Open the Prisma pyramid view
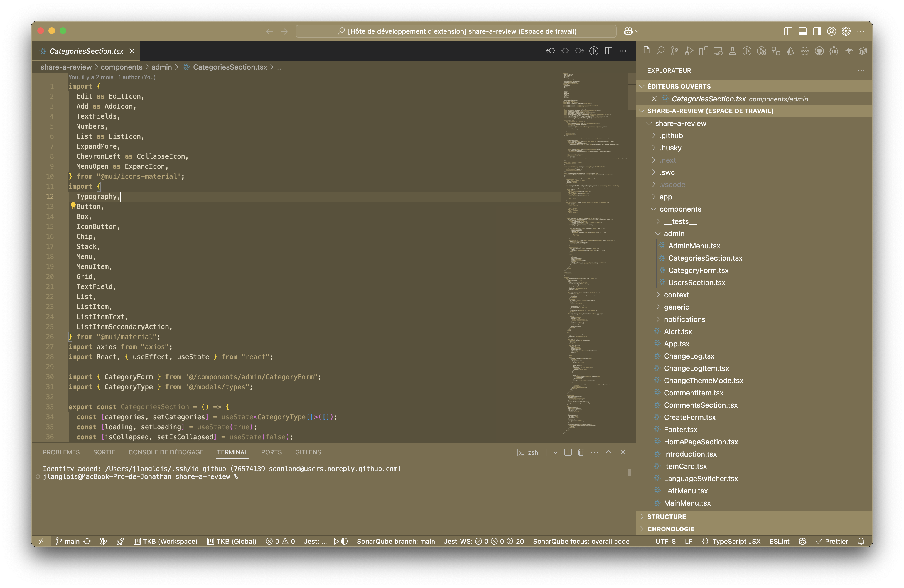Image resolution: width=904 pixels, height=588 pixels. [x=790, y=51]
